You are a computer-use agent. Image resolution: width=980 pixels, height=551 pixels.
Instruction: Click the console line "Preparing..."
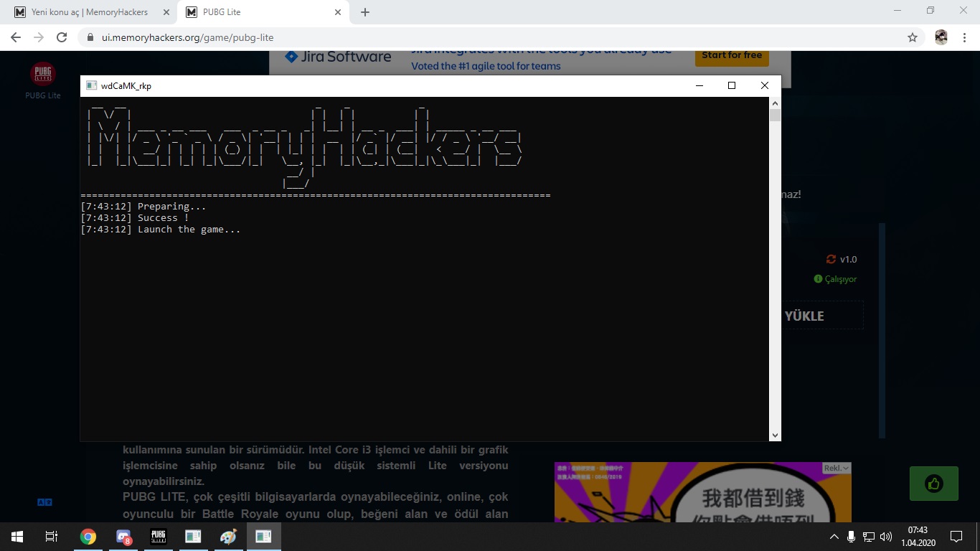click(172, 207)
